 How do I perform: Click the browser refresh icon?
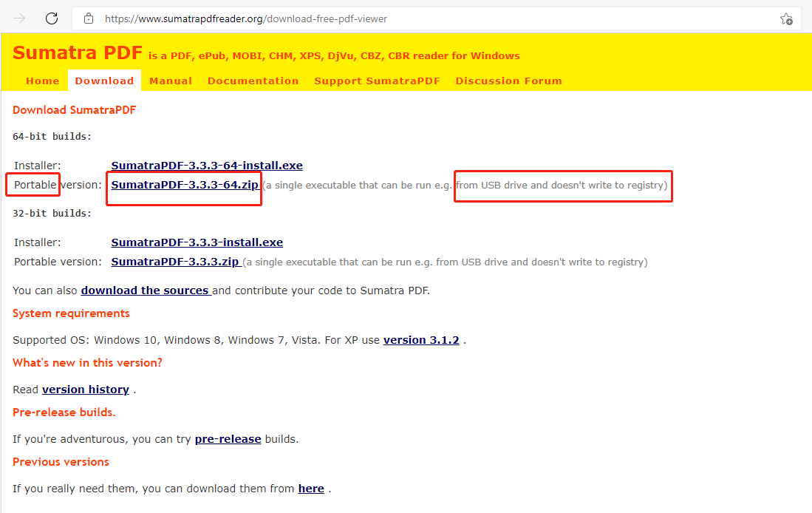(x=52, y=18)
